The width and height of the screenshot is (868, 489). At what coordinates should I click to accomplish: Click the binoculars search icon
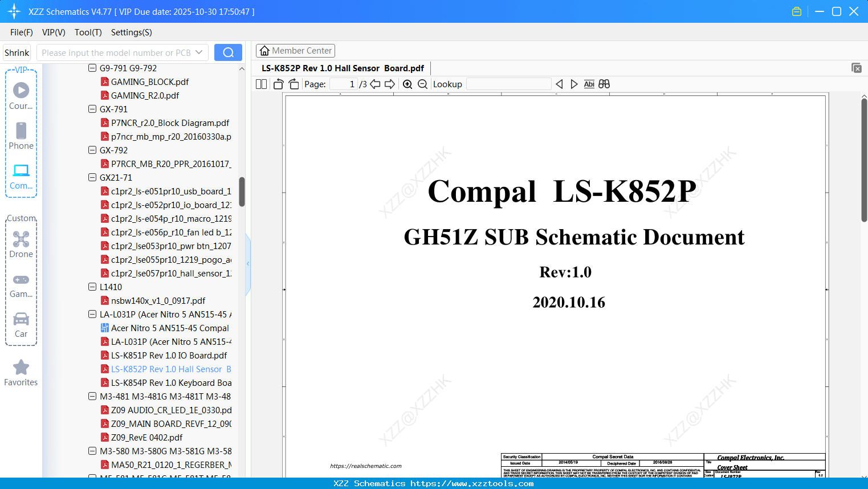[x=604, y=84]
